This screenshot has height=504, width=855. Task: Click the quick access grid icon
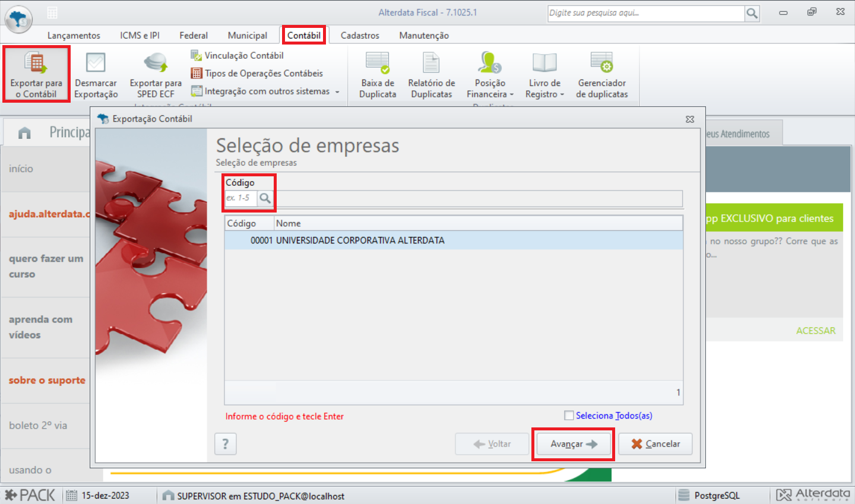click(52, 12)
